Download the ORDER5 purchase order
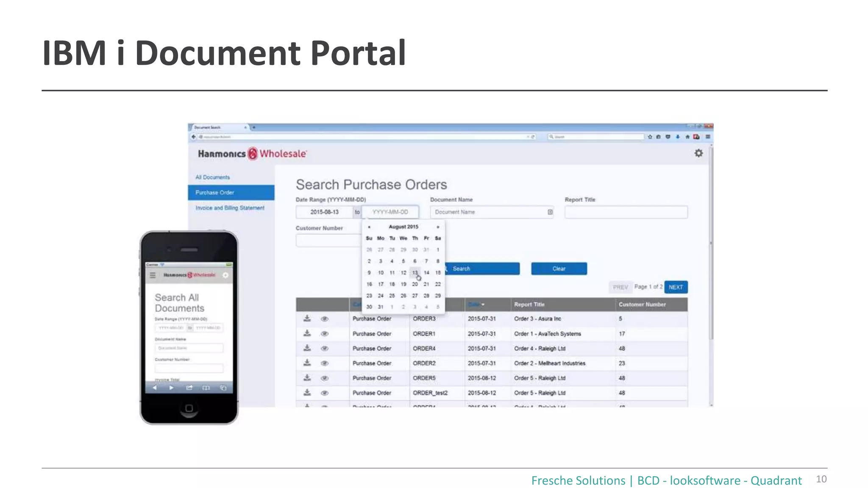Image resolution: width=868 pixels, height=488 pixels. pos(307,378)
